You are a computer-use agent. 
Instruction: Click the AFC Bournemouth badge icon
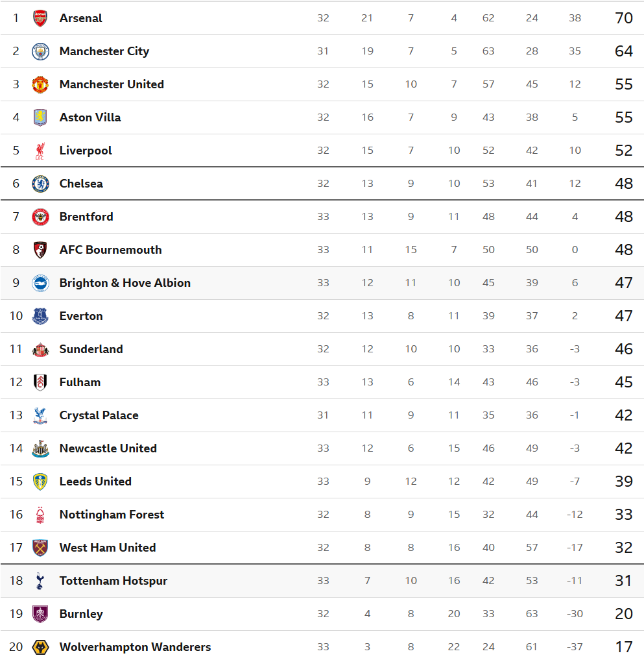tap(40, 250)
